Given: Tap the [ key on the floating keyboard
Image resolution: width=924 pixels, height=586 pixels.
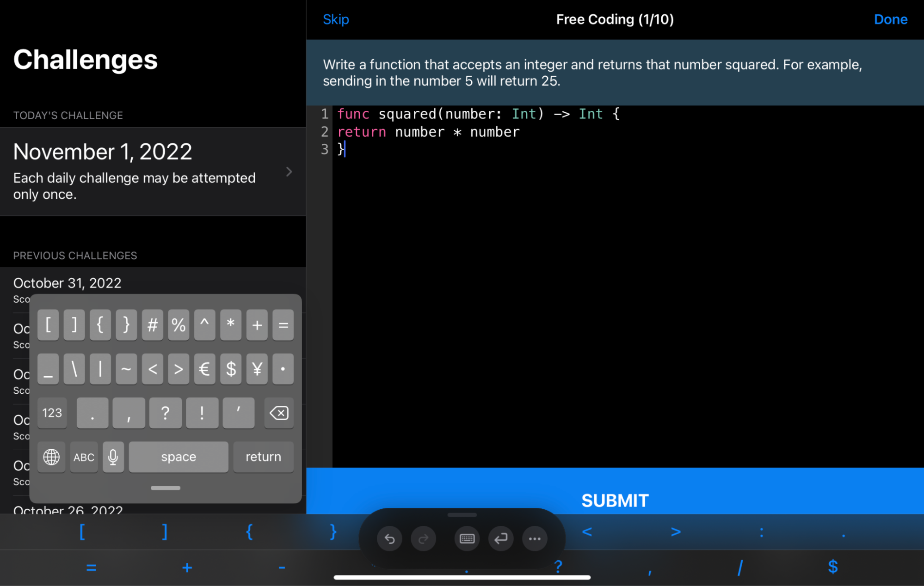Looking at the screenshot, I should (x=48, y=325).
